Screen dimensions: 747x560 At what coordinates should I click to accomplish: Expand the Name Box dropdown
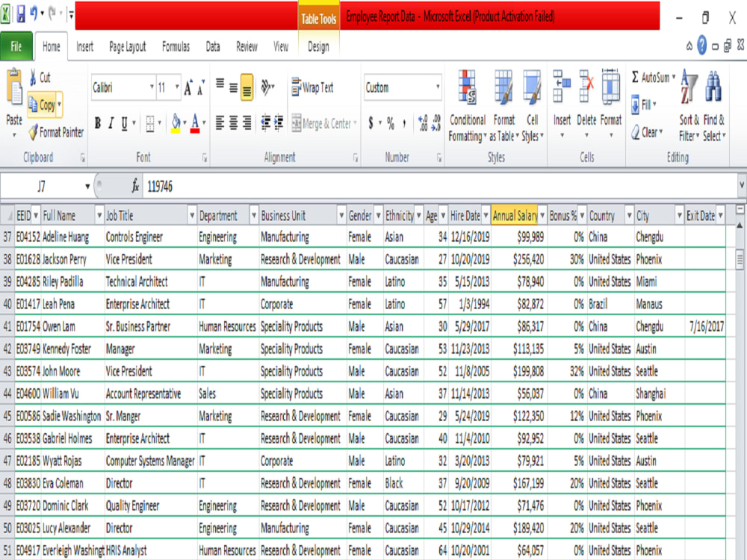click(87, 186)
